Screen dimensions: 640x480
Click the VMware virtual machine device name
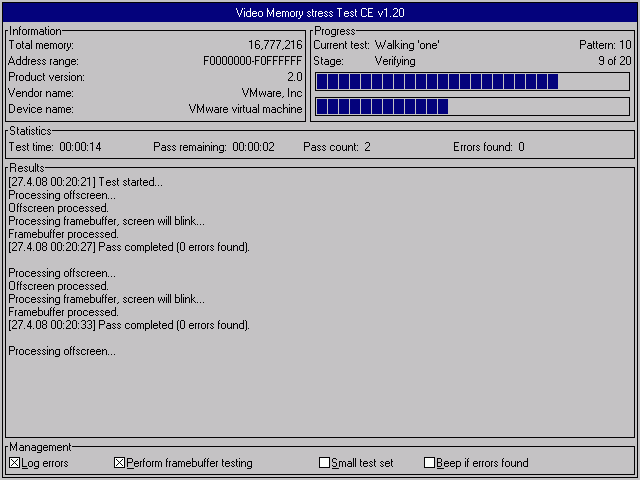click(x=245, y=109)
